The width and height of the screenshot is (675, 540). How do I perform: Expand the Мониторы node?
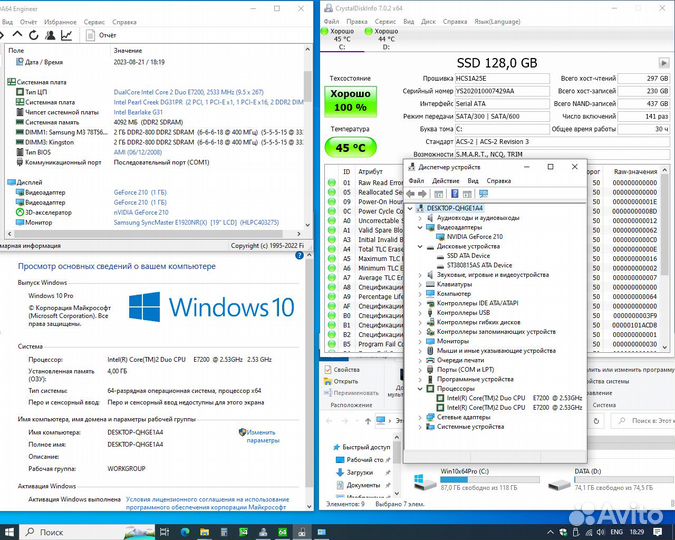[x=420, y=341]
